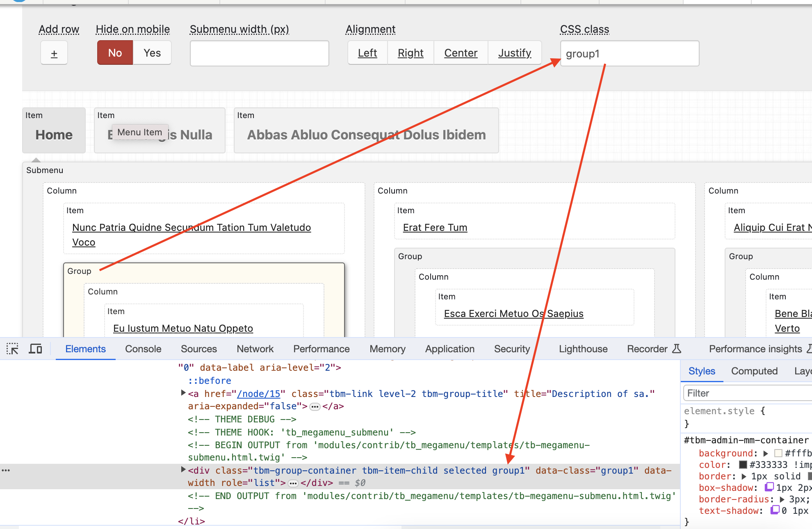Click the Justify alignment icon
This screenshot has height=529, width=812.
coord(514,53)
